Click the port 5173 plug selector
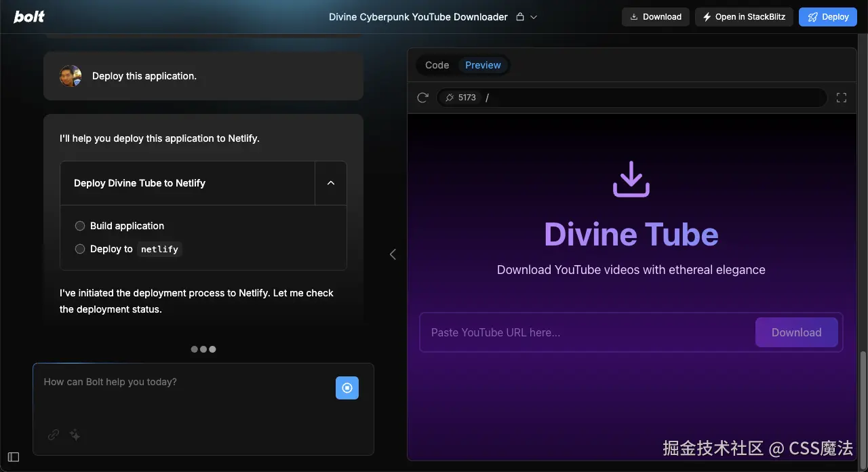868x472 pixels. pos(460,98)
